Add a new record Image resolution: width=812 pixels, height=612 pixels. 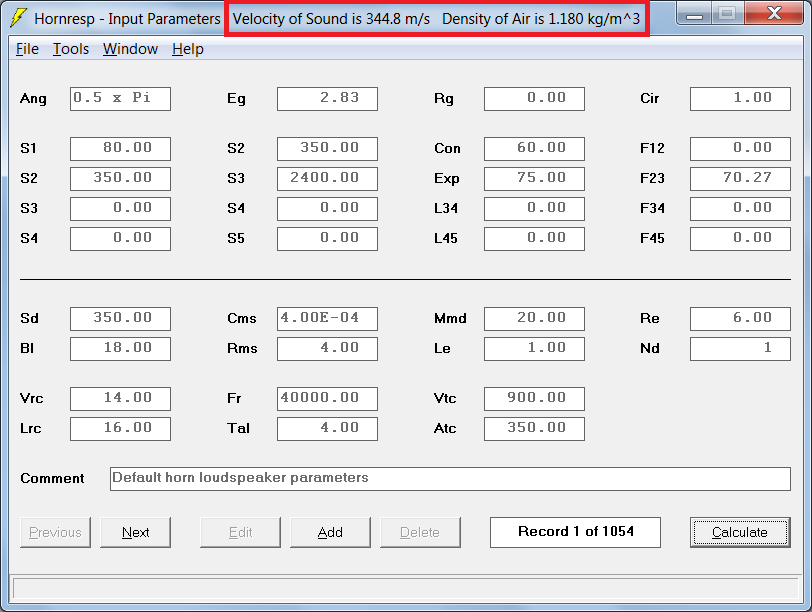point(330,532)
